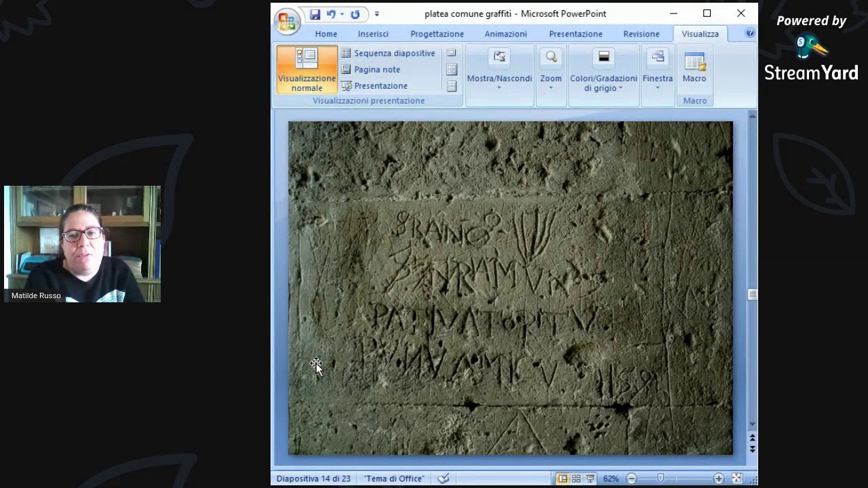Open PowerPoint help question mark
Viewport: 868px width, 488px height.
click(749, 33)
